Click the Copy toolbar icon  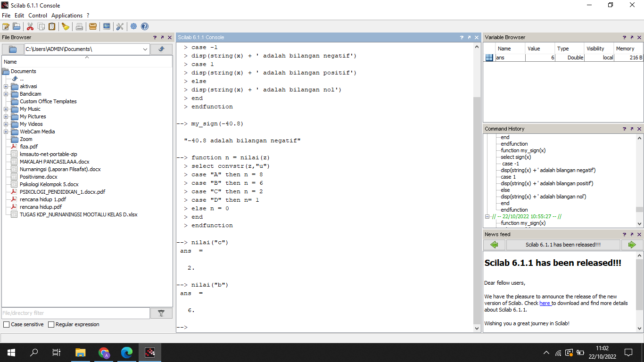[41, 26]
